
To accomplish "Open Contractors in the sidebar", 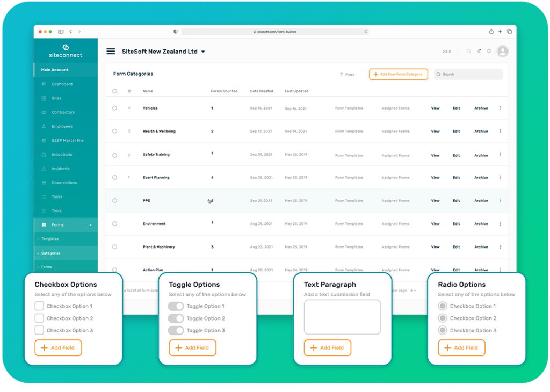I will (x=63, y=112).
